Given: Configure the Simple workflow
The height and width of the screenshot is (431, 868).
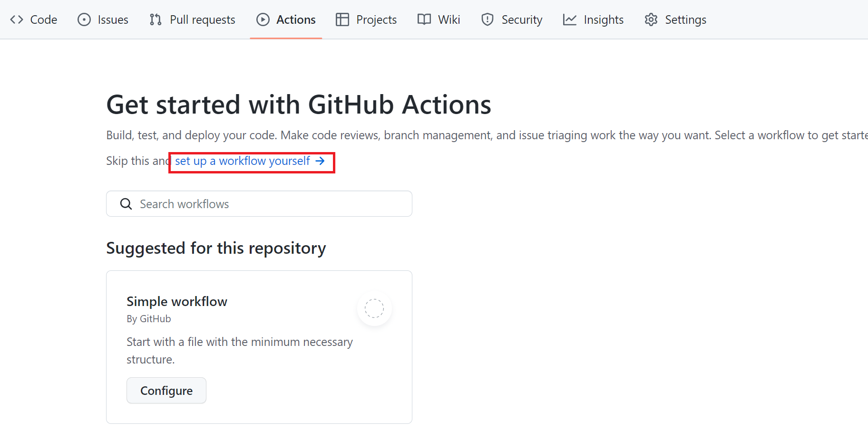Looking at the screenshot, I should click(166, 391).
